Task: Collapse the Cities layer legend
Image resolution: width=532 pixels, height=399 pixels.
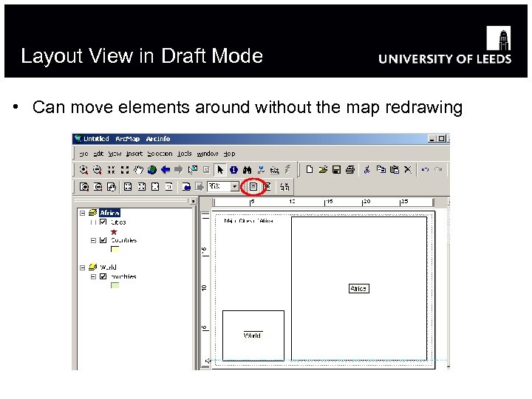Action: click(x=93, y=222)
